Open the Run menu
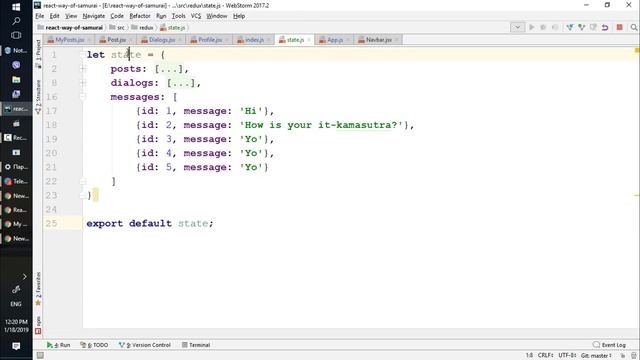The image size is (640, 360). [x=161, y=16]
